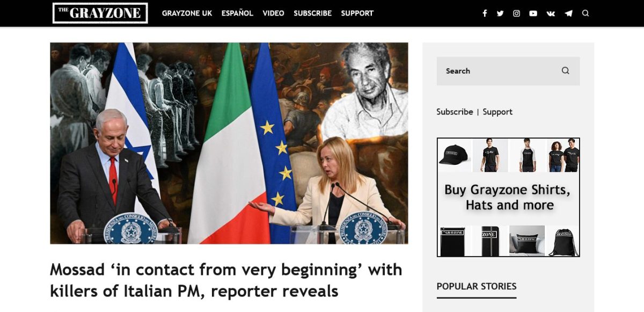Visit the Instagram icon in header
The height and width of the screenshot is (312, 644).
tap(516, 13)
